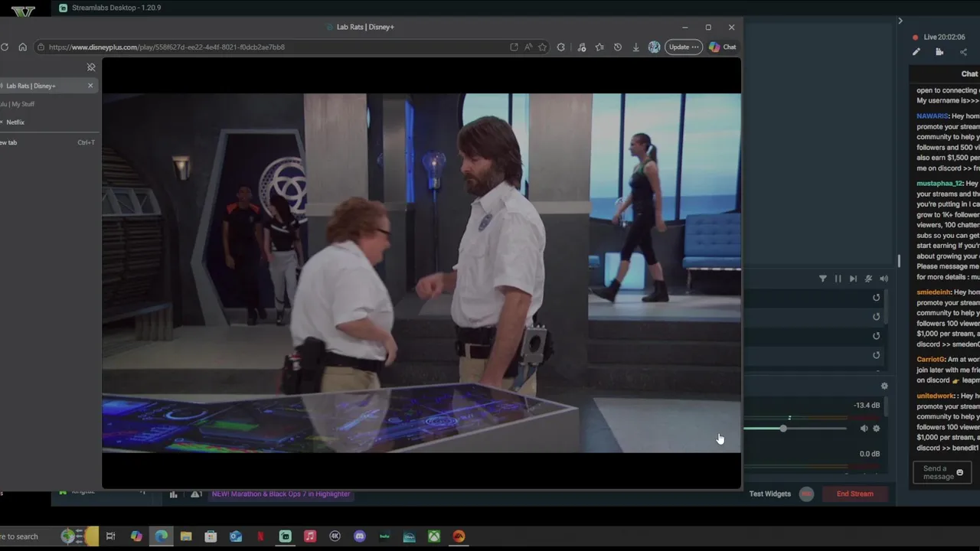Open Microsoft Edge from the taskbar
980x551 pixels.
[161, 536]
